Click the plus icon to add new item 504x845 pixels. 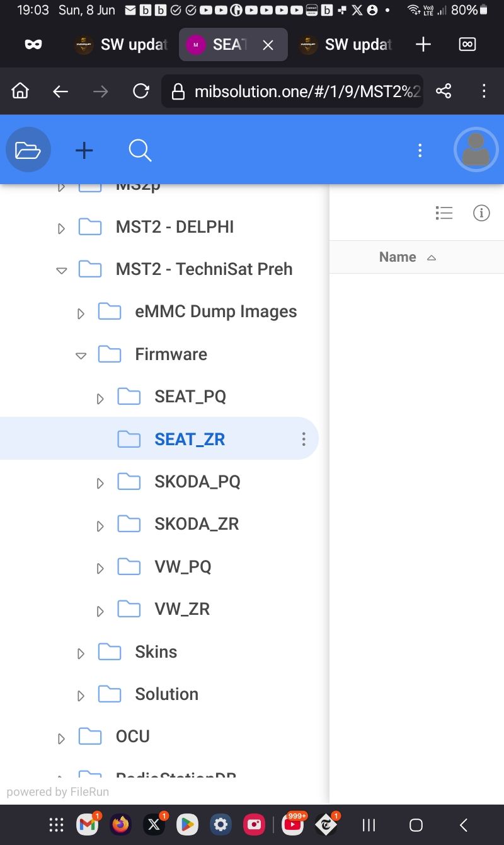click(84, 150)
